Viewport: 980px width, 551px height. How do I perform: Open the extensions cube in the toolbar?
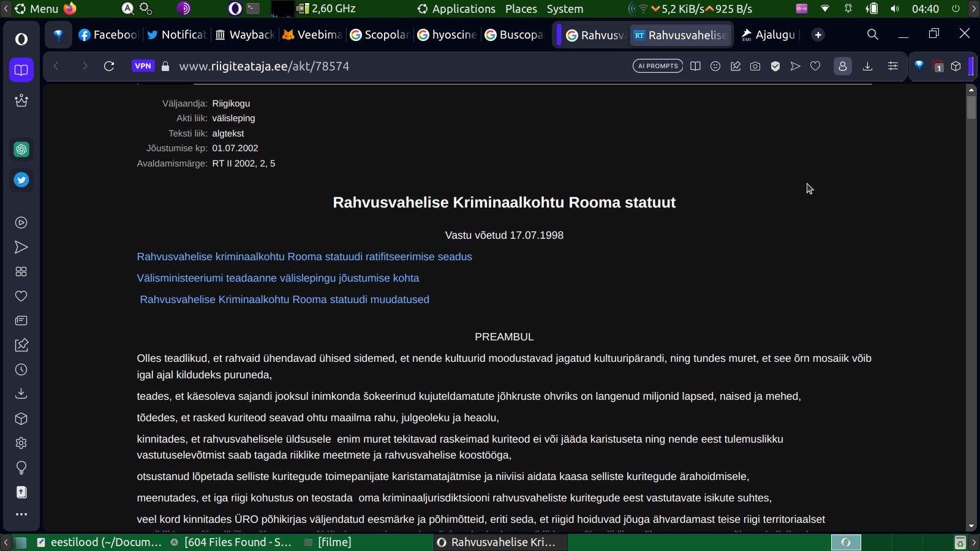(956, 66)
